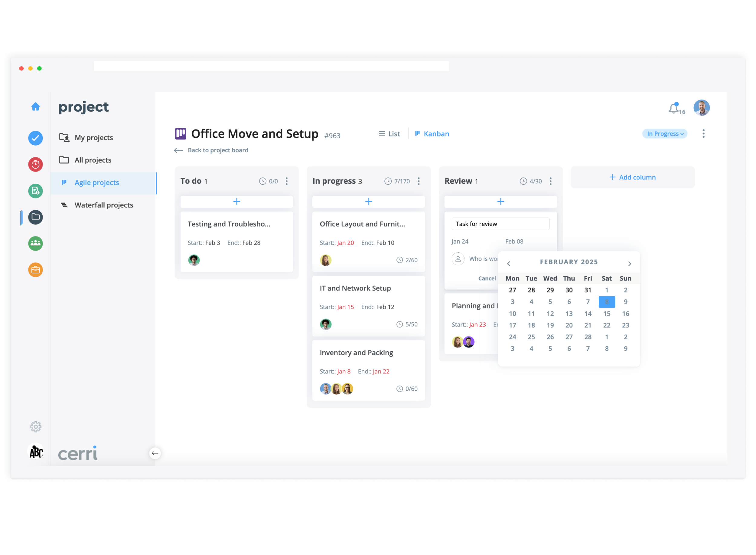Select February 15 in the calendar
The image size is (756, 555).
point(607,314)
